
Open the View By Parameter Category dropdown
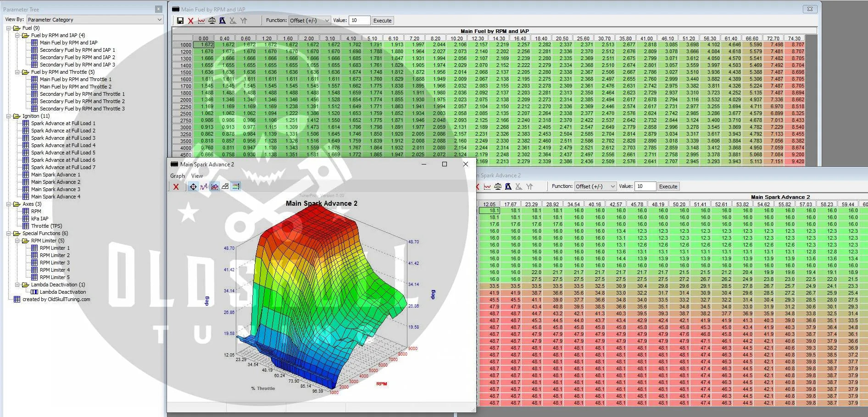coord(95,20)
